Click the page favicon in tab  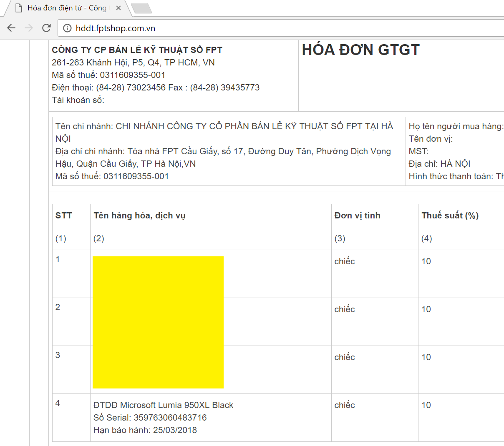pos(18,8)
